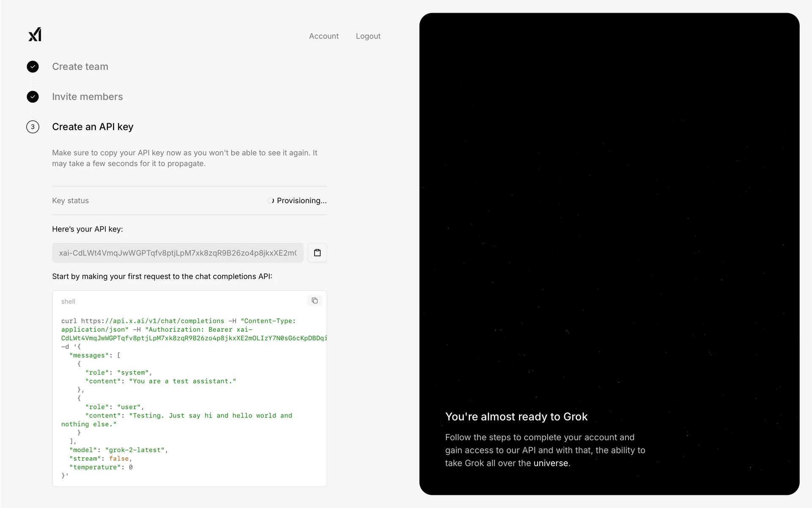Click the "almost ready to Grok" heading
The width and height of the screenshot is (812, 508).
[x=516, y=417]
